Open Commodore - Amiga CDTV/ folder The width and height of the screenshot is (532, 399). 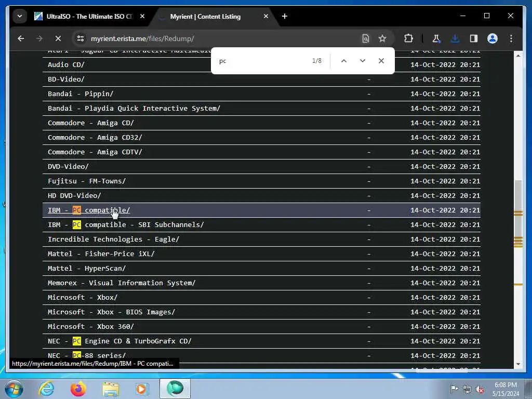(95, 152)
